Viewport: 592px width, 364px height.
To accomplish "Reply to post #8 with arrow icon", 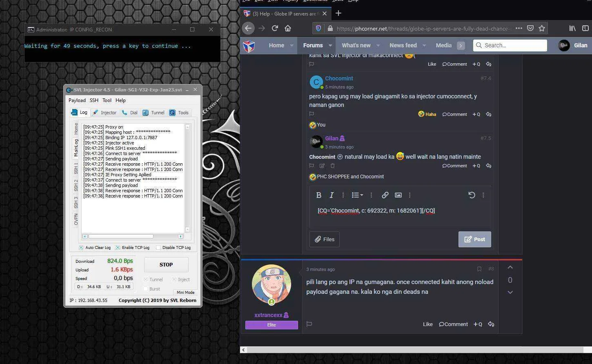I will tap(491, 324).
